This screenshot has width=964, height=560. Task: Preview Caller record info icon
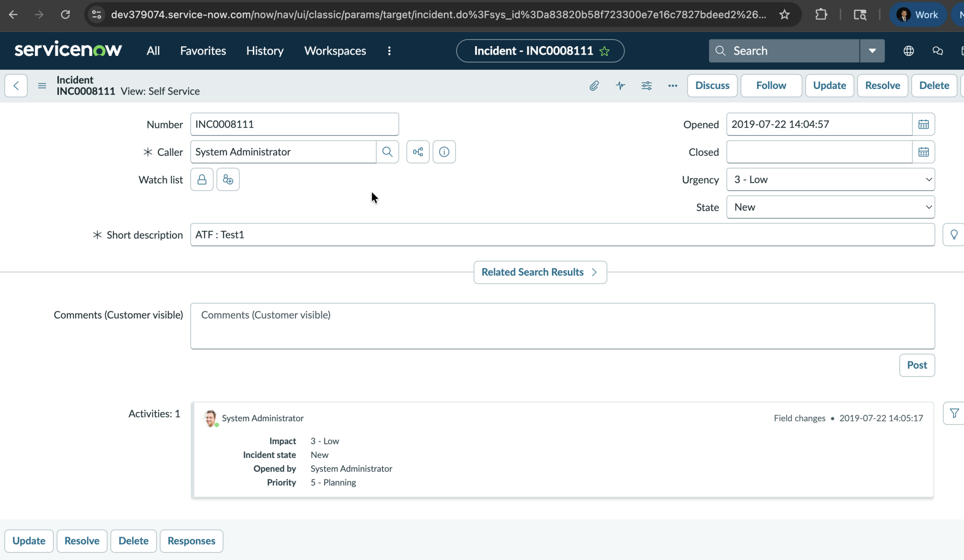coord(444,152)
